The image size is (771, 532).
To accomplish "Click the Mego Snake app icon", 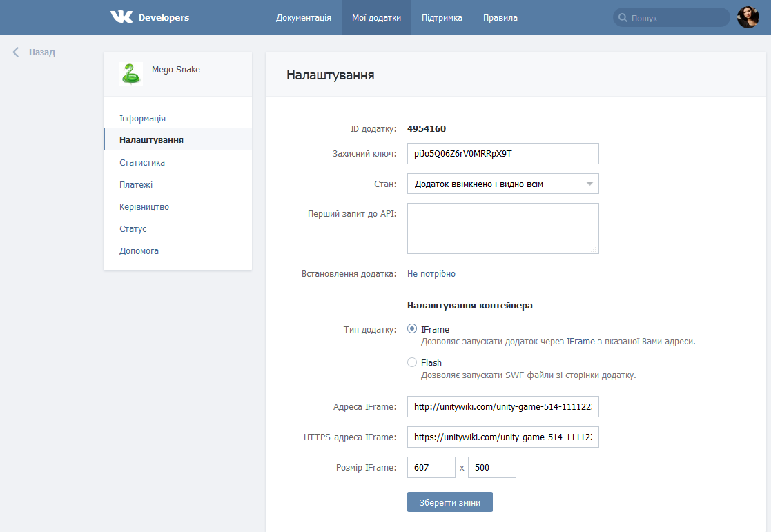I will [x=130, y=74].
